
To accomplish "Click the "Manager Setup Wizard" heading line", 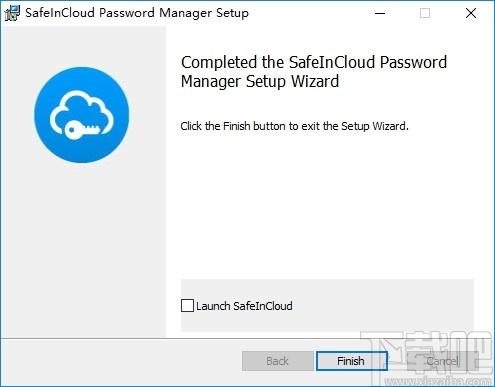I will (260, 82).
